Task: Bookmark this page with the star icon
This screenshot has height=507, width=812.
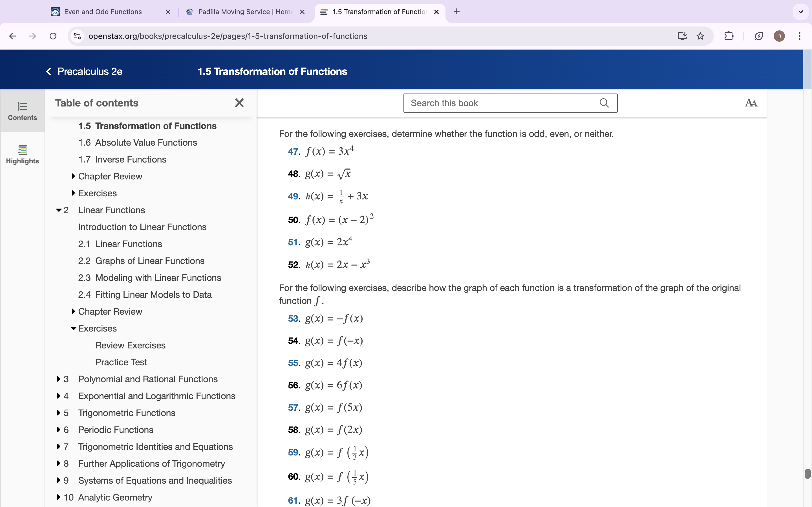Action: [700, 36]
